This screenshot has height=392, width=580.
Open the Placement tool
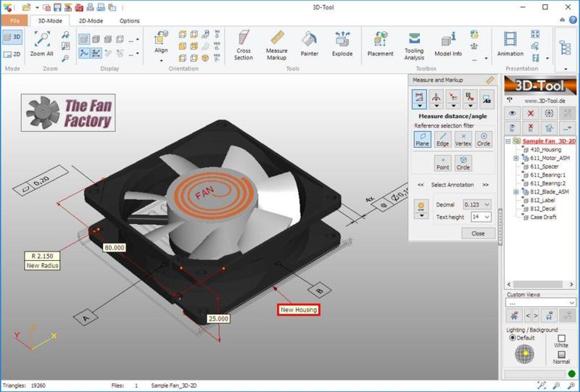point(380,44)
